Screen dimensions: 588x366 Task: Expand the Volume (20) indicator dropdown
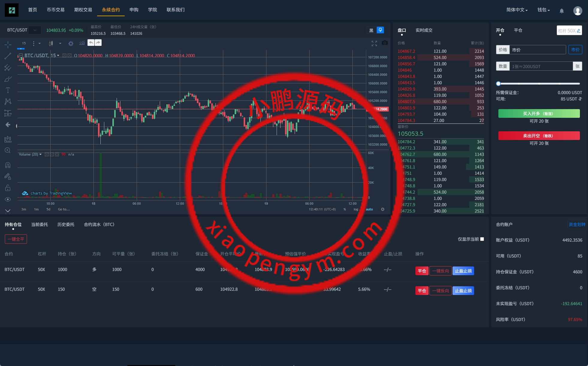pyautogui.click(x=40, y=154)
